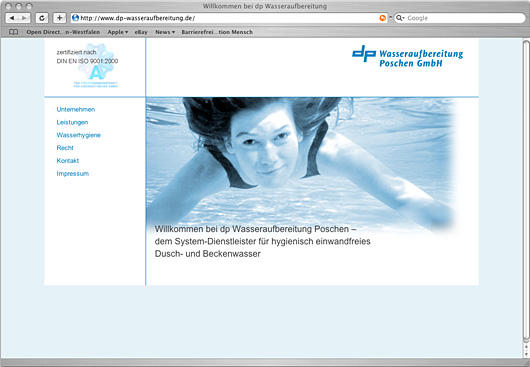
Task: Click the orange RSS icon in address bar
Action: click(382, 18)
